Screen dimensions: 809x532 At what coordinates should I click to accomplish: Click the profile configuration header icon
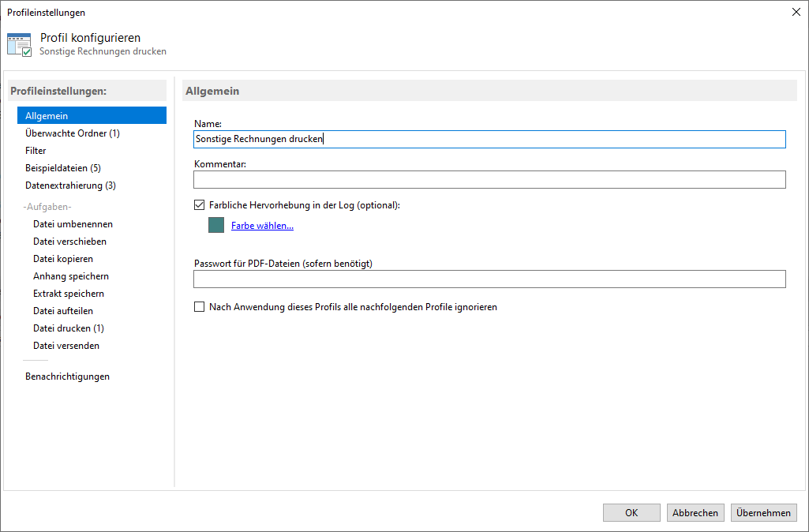coord(20,44)
